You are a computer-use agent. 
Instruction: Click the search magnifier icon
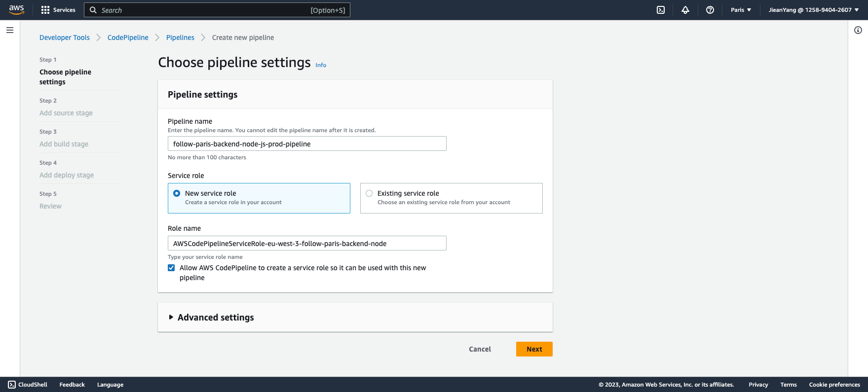point(93,10)
